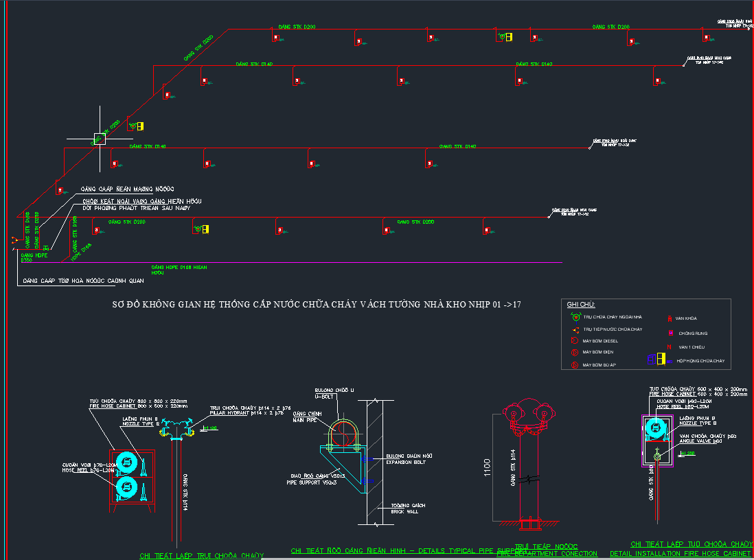Select the VAN KHÓA gate valve symbol
This screenshot has width=754, height=560.
670,318
